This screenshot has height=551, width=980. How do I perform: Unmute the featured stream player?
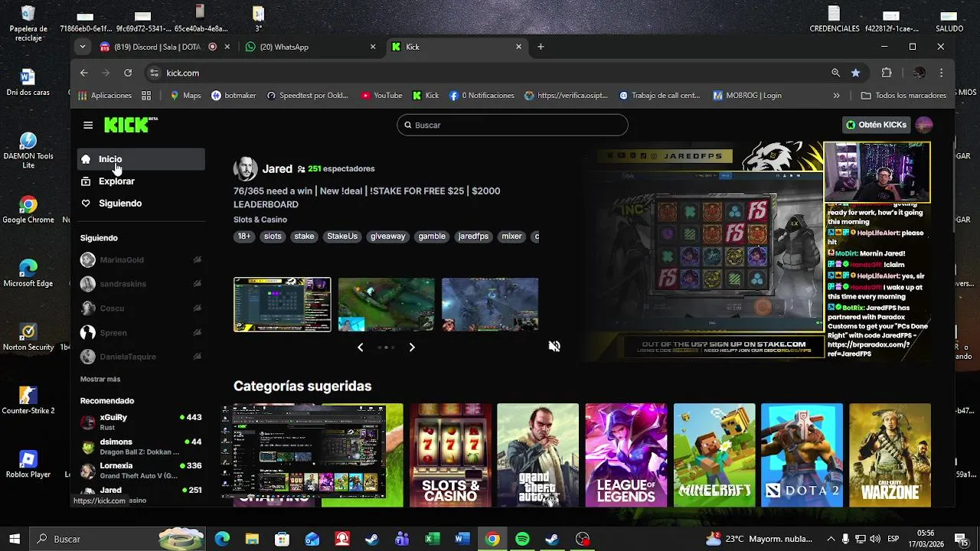pos(554,347)
